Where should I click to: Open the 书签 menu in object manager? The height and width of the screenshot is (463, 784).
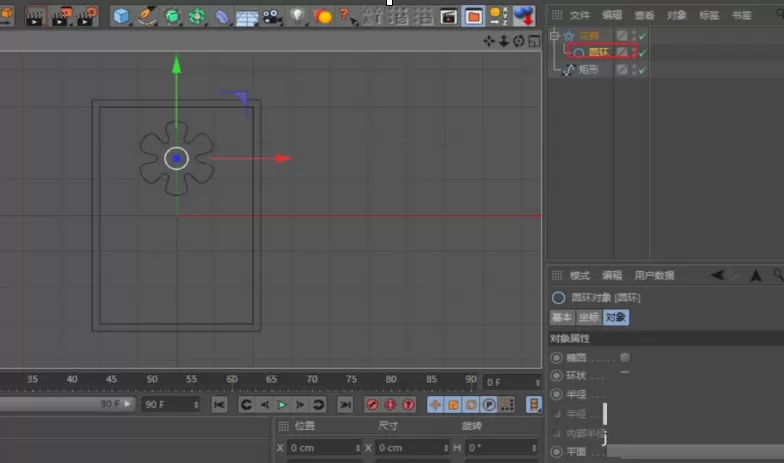[742, 16]
